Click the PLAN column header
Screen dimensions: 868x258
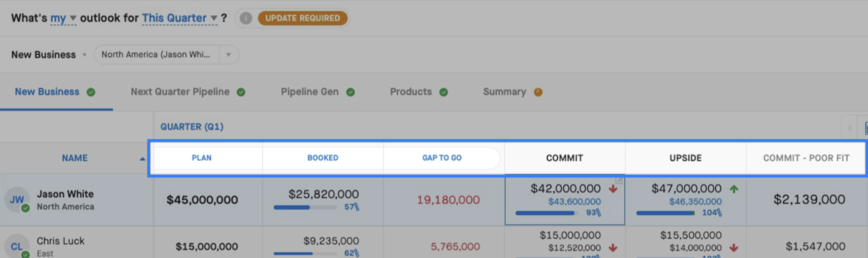pos(202,158)
